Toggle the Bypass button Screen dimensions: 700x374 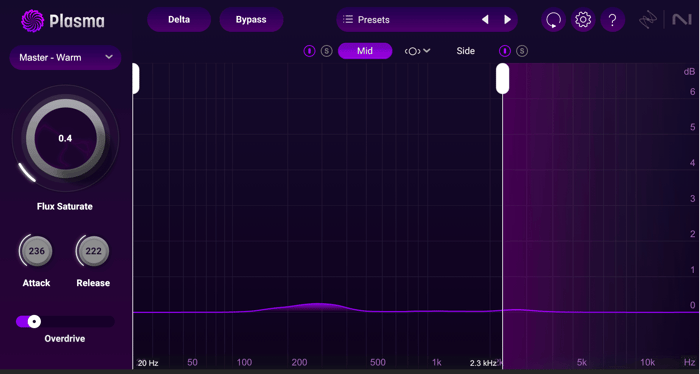(x=251, y=20)
